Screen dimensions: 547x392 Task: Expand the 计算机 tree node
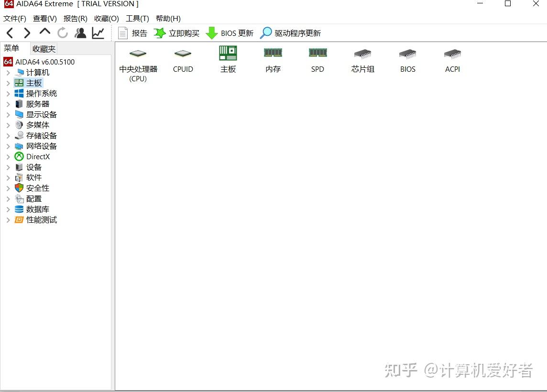point(8,73)
